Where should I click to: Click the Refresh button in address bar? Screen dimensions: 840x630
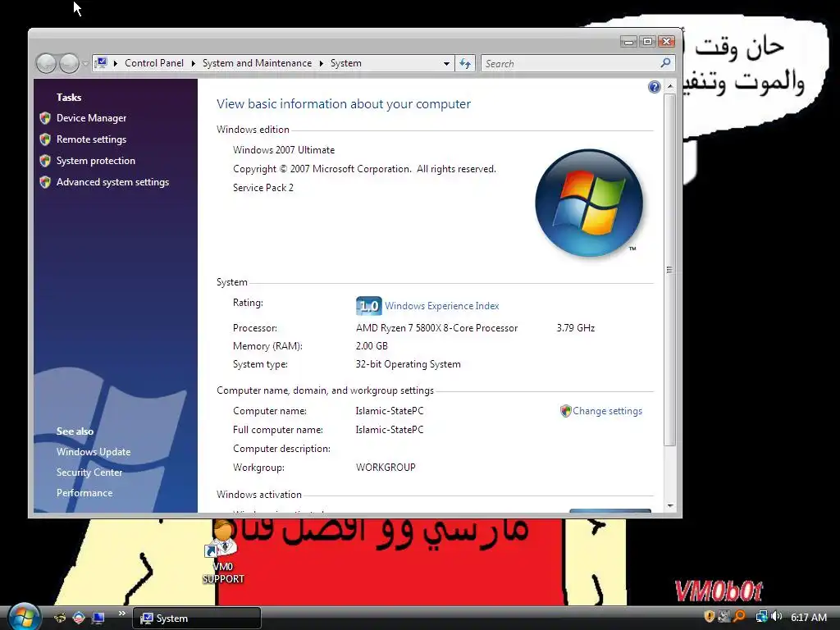point(465,64)
